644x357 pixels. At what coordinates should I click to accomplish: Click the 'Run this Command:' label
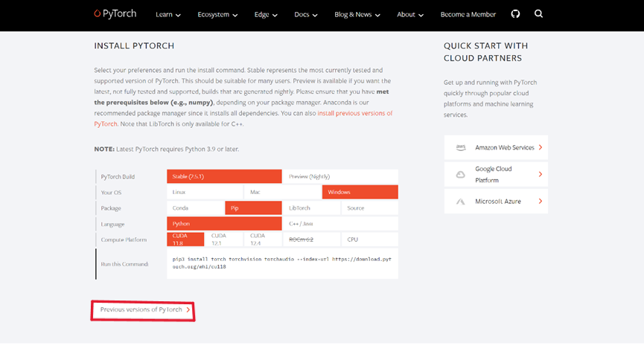coord(125,264)
